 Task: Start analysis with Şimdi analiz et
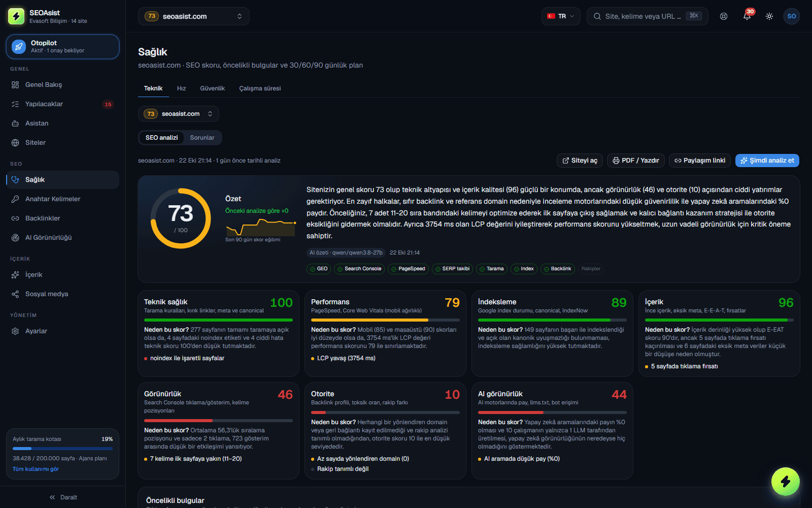767,161
